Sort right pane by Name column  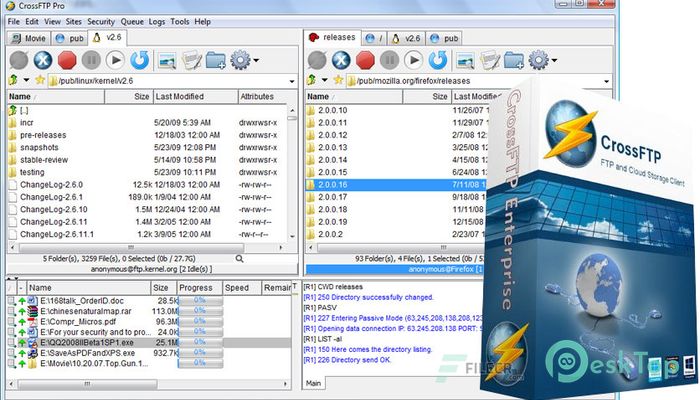pos(354,96)
